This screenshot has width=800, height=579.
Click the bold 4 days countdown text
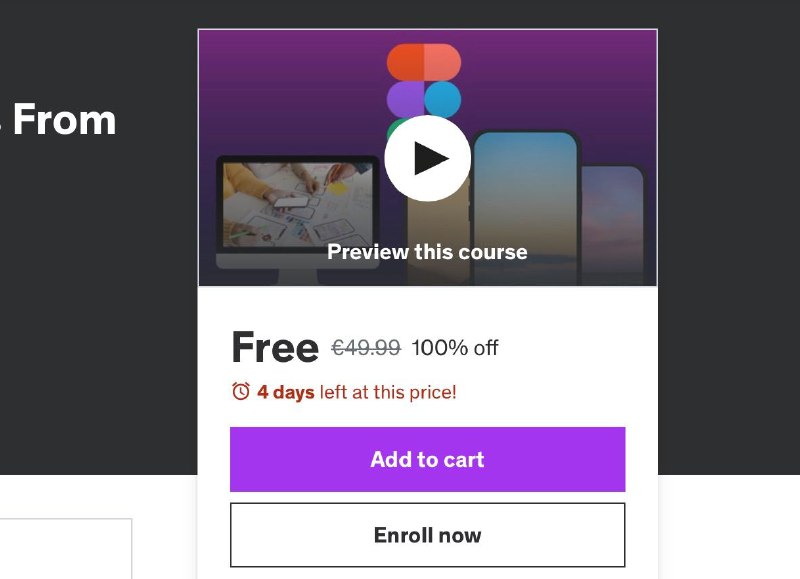tap(286, 392)
